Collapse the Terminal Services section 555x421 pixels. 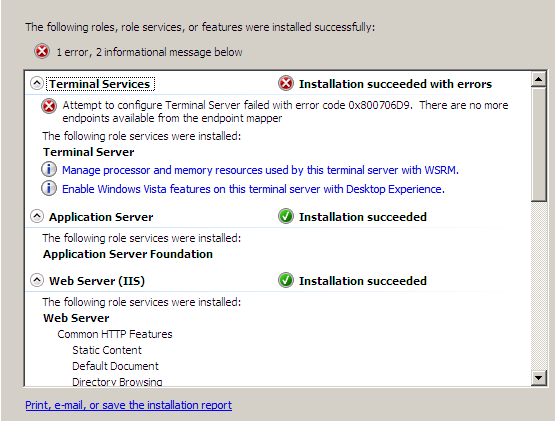coord(37,84)
